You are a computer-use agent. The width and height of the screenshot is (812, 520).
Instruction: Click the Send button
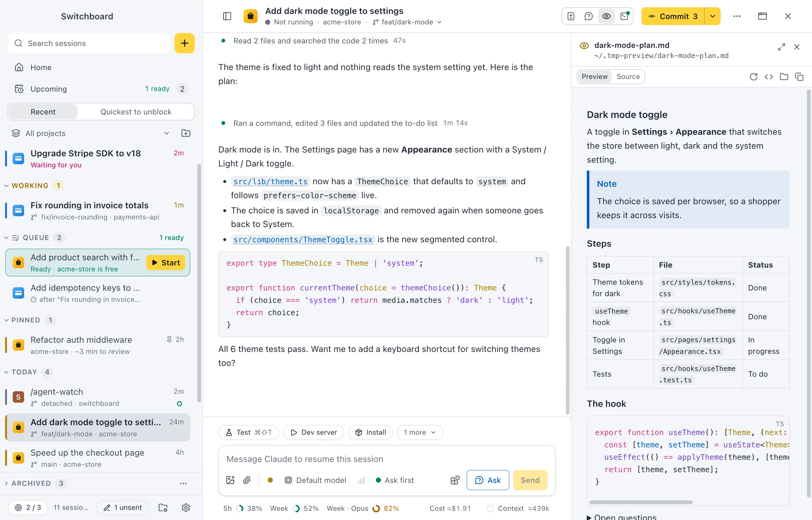click(530, 480)
